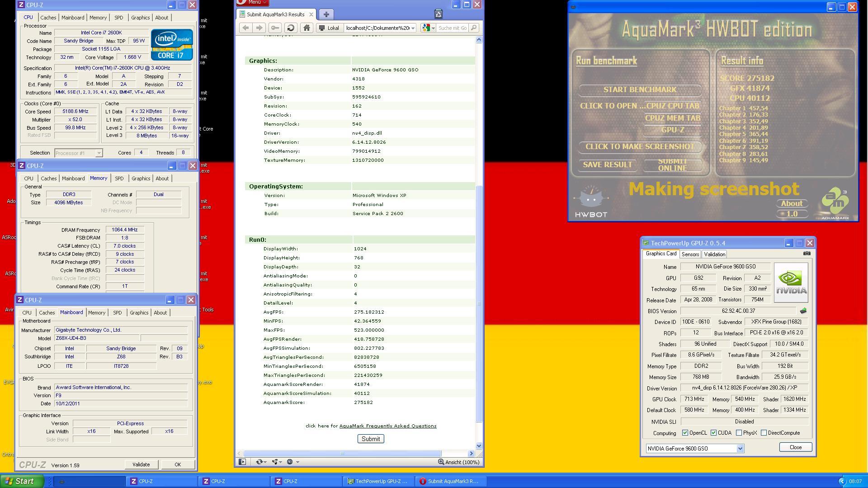The width and height of the screenshot is (868, 488).
Task: Click CLICK TO MAKE SCREENSHOT in AquaMark
Action: (640, 146)
